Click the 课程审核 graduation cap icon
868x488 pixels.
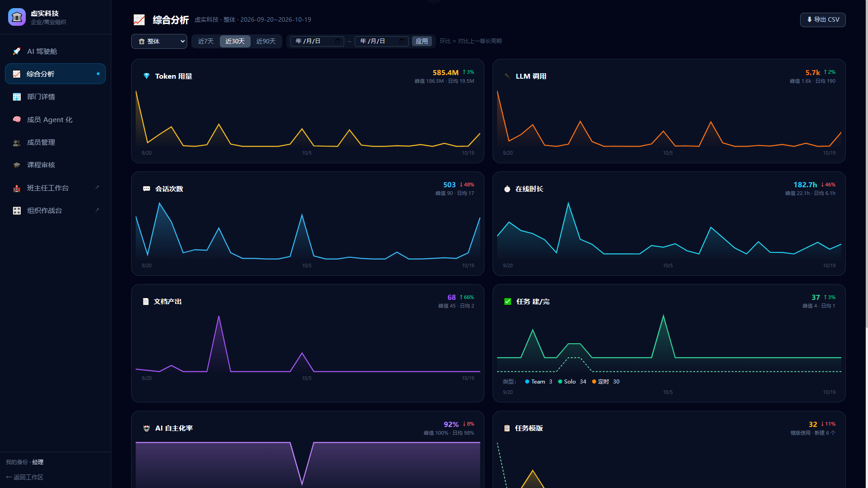(17, 165)
